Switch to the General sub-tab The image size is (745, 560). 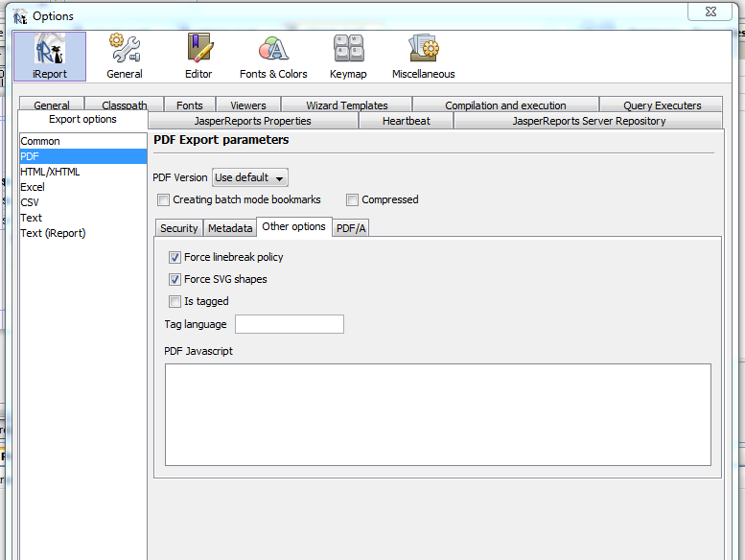pos(52,105)
